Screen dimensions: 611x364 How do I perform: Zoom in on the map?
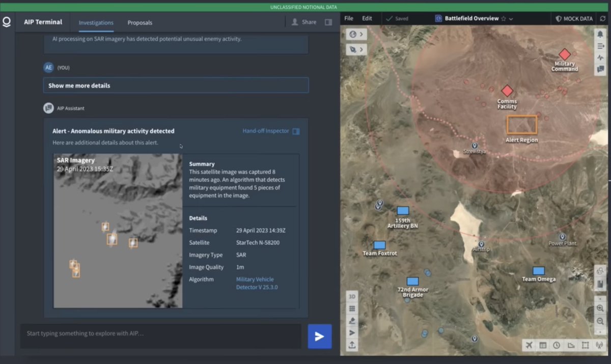click(600, 309)
